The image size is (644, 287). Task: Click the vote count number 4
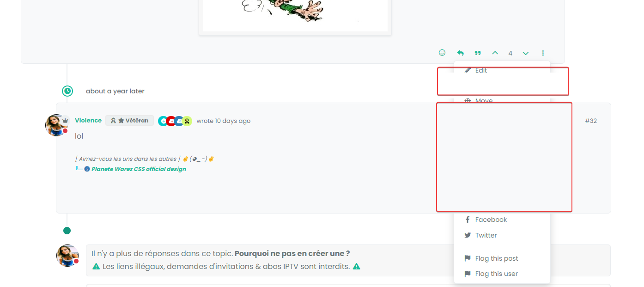coord(510,53)
